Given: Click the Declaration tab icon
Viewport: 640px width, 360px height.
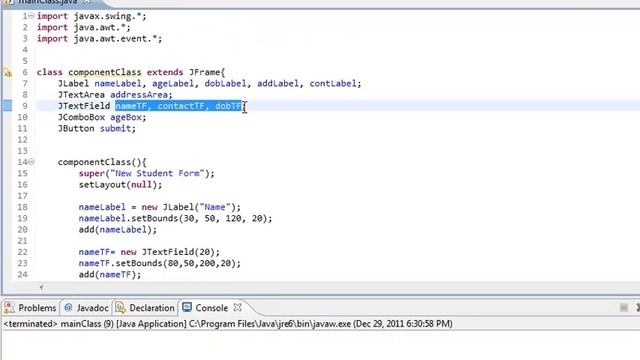Looking at the screenshot, I should (120, 307).
